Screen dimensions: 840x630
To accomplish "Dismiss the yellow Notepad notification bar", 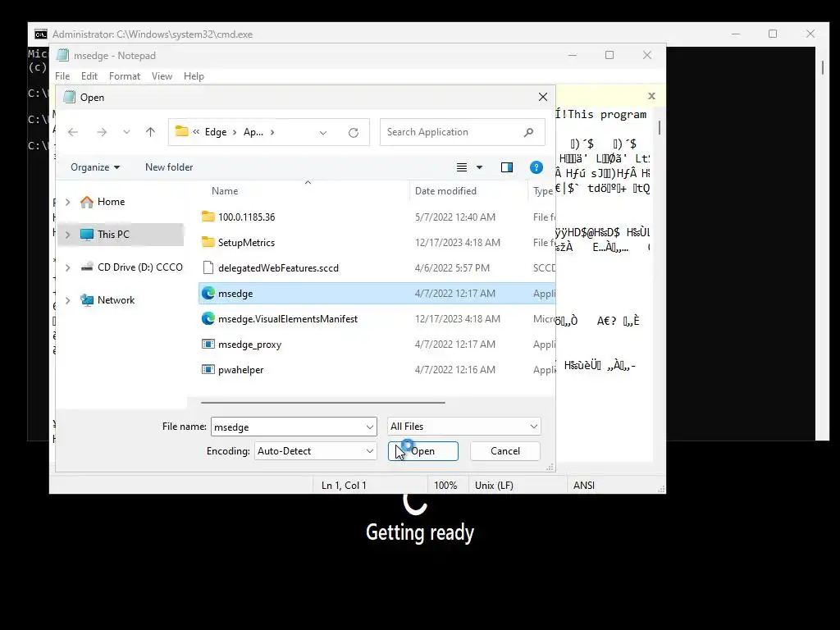I will tap(651, 96).
